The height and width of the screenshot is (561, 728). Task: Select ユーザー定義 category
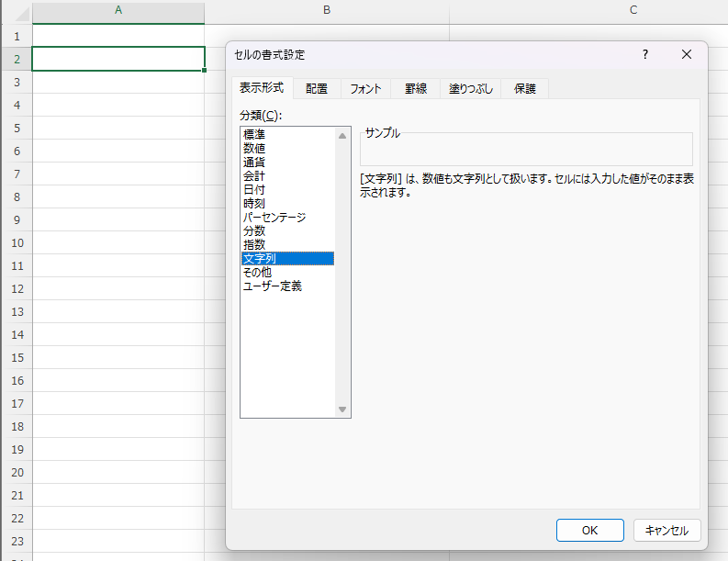[x=288, y=286]
